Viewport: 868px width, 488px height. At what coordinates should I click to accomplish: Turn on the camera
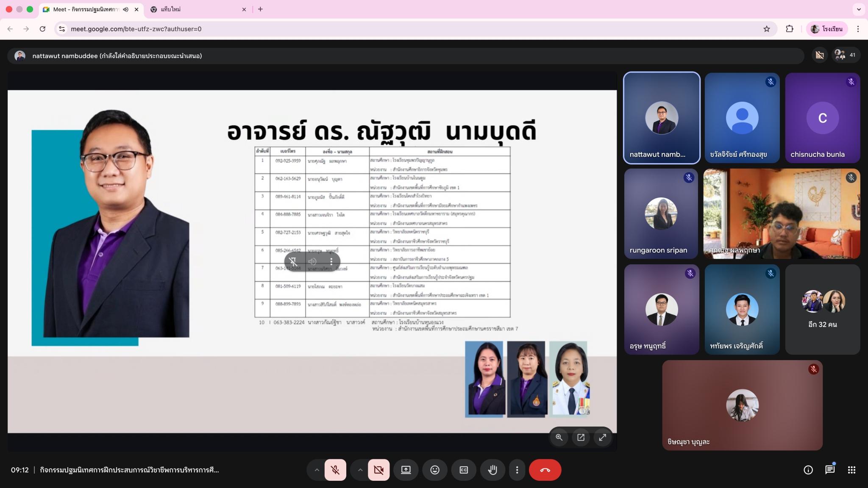(x=378, y=470)
